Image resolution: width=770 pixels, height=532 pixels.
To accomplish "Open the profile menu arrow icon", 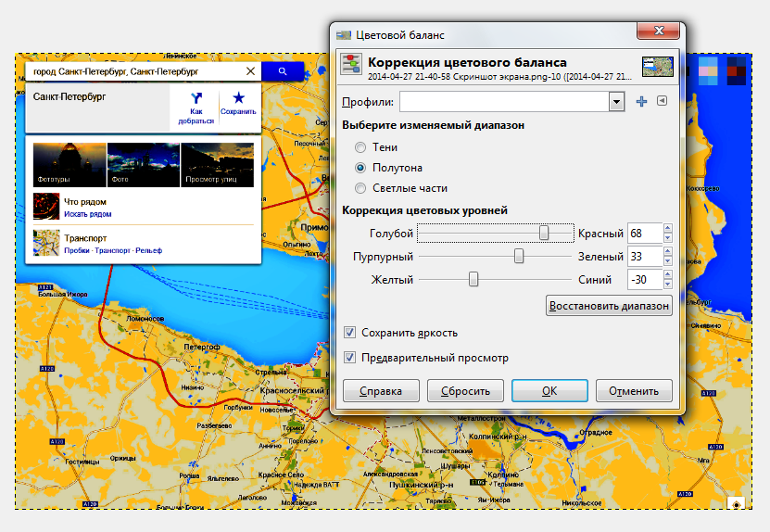I will click(662, 101).
